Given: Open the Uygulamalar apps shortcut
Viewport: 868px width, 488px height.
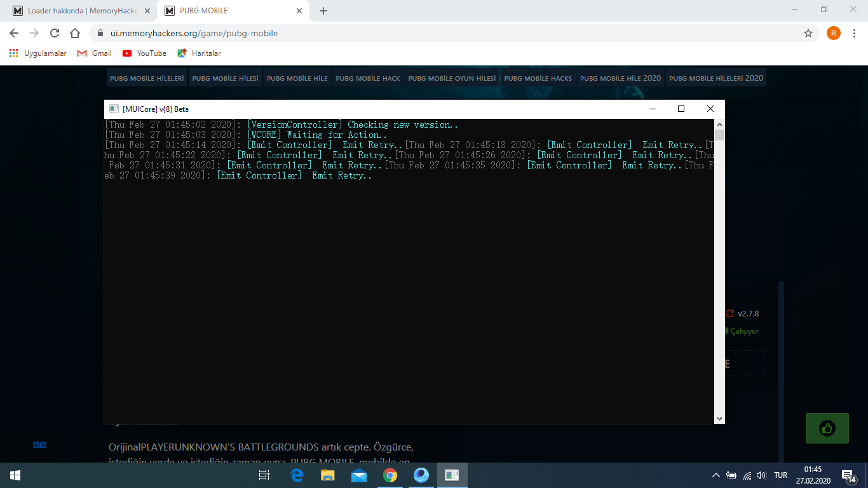Looking at the screenshot, I should point(38,53).
